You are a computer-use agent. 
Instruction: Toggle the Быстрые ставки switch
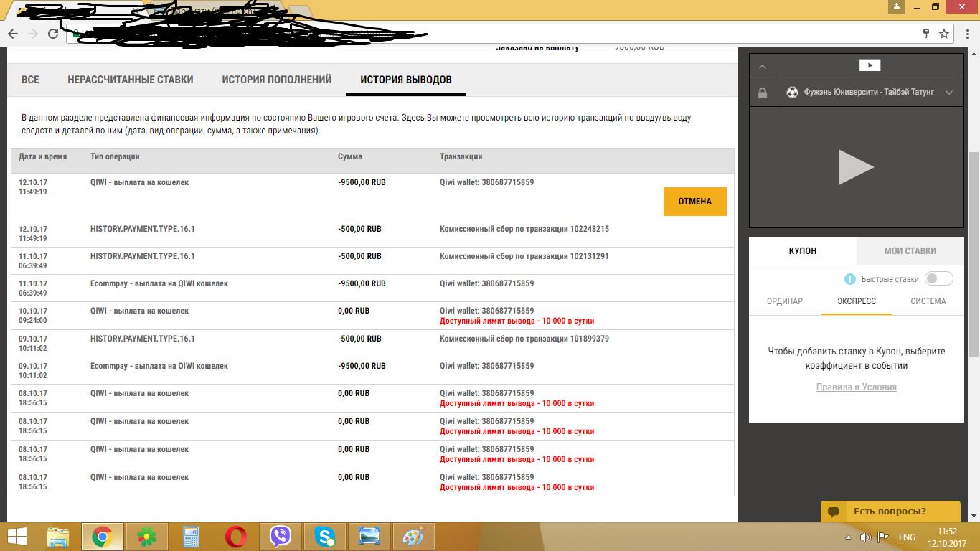click(938, 278)
